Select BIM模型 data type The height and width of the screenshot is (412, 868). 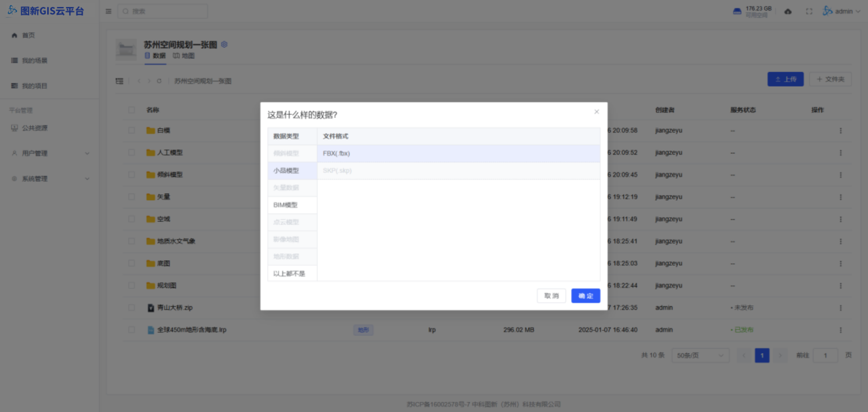[x=286, y=205]
